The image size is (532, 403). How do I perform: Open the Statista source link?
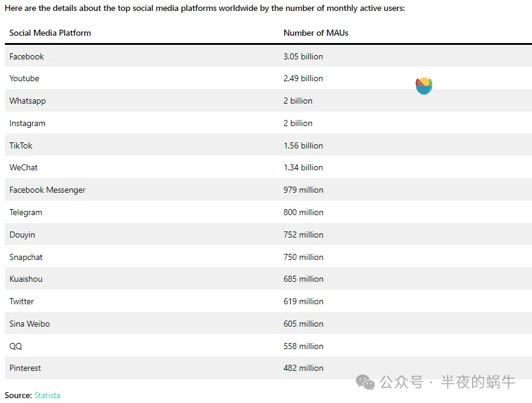coord(47,395)
